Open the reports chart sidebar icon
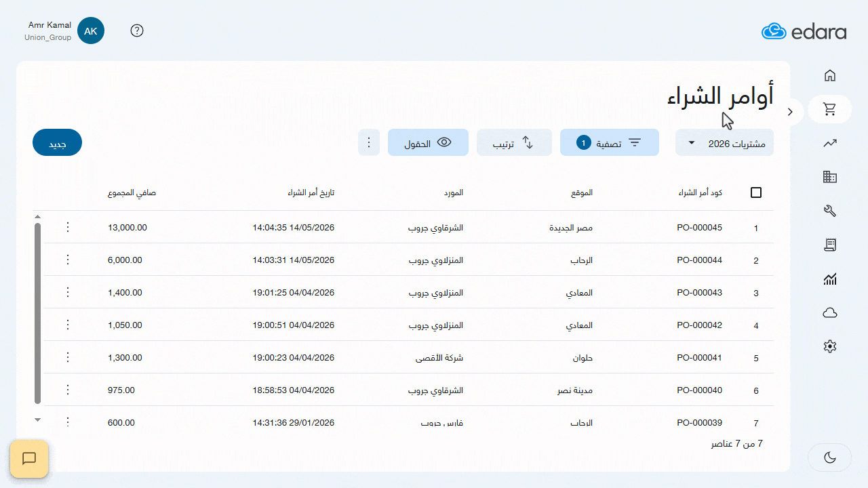The width and height of the screenshot is (868, 488). coord(830,279)
